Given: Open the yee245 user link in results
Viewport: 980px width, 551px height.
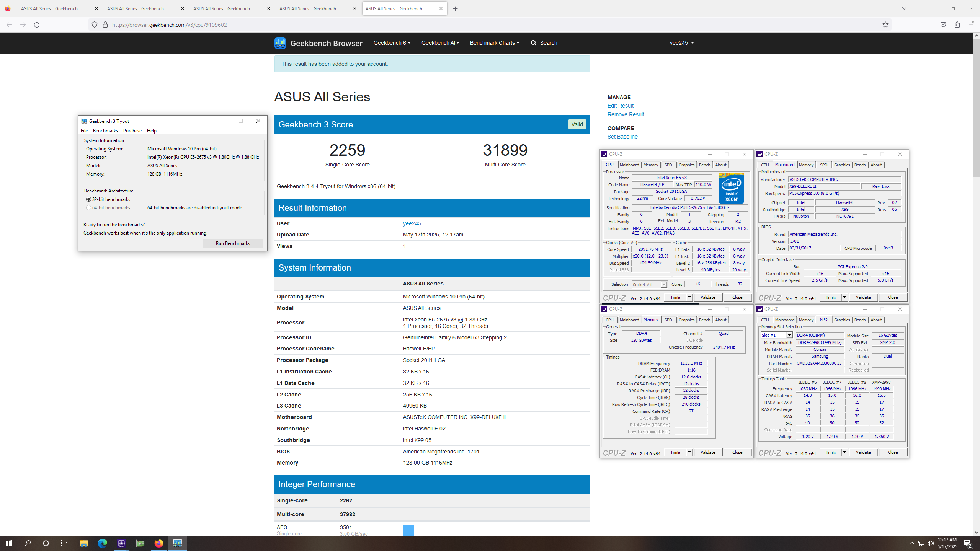Looking at the screenshot, I should [412, 223].
